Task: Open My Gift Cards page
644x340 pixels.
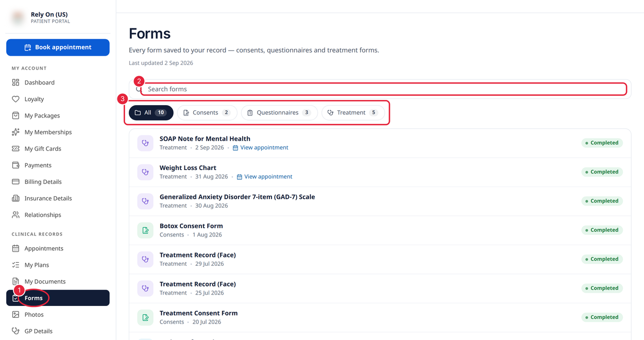Action: tap(58, 148)
